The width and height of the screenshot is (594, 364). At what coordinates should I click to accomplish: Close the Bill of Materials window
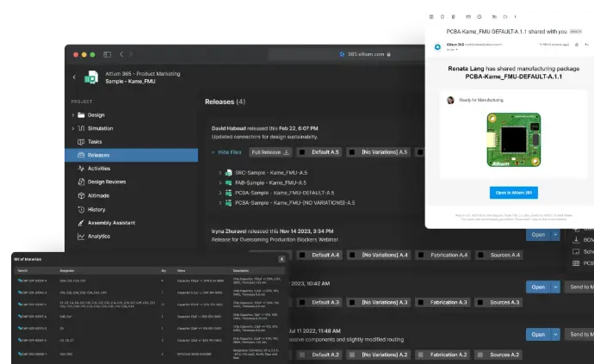pyautogui.click(x=282, y=259)
